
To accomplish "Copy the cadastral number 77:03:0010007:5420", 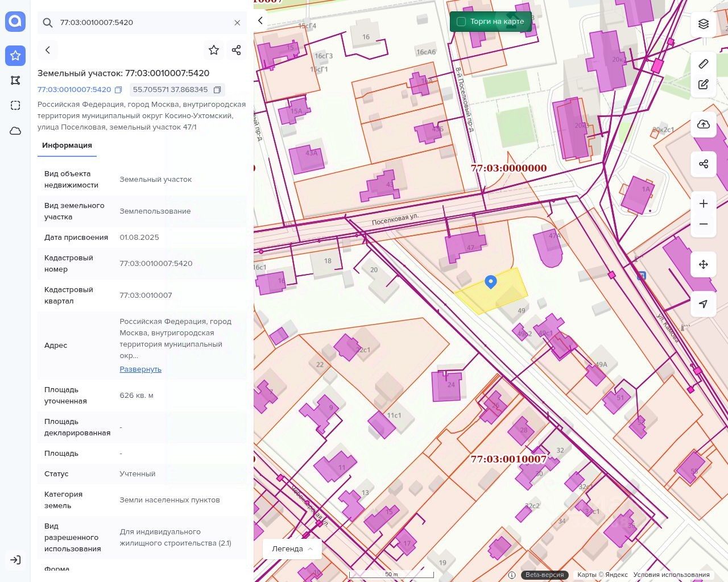I will pos(118,90).
